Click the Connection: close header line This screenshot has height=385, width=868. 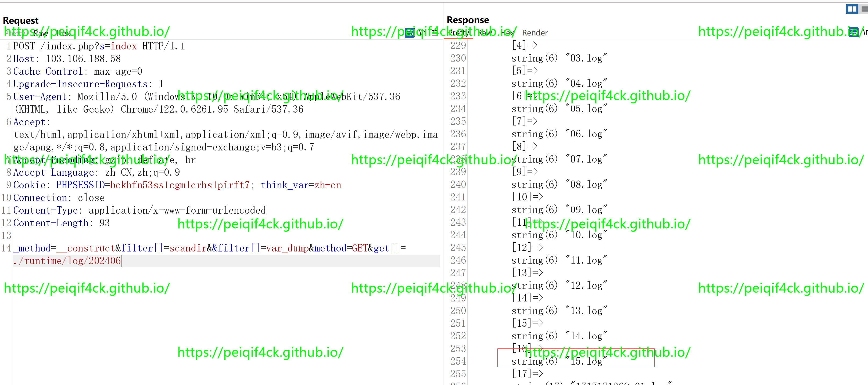point(59,198)
